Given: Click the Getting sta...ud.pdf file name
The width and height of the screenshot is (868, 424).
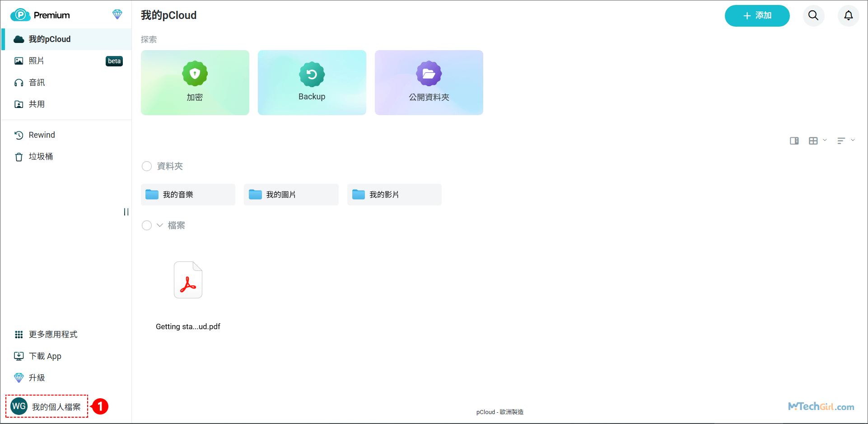Looking at the screenshot, I should [x=188, y=326].
